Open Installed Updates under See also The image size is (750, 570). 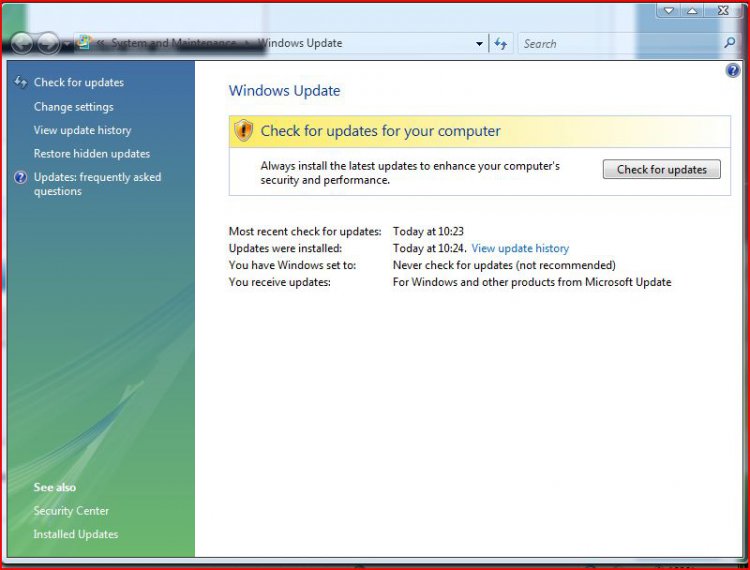76,534
